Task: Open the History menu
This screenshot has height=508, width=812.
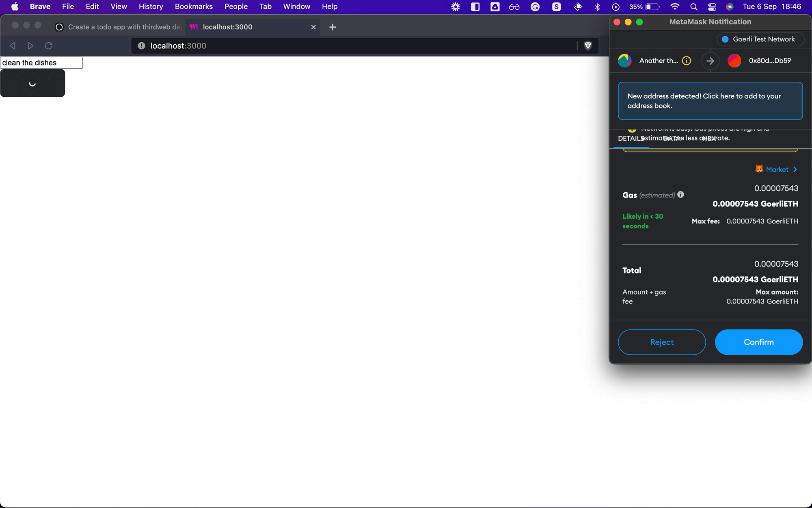Action: tap(151, 7)
